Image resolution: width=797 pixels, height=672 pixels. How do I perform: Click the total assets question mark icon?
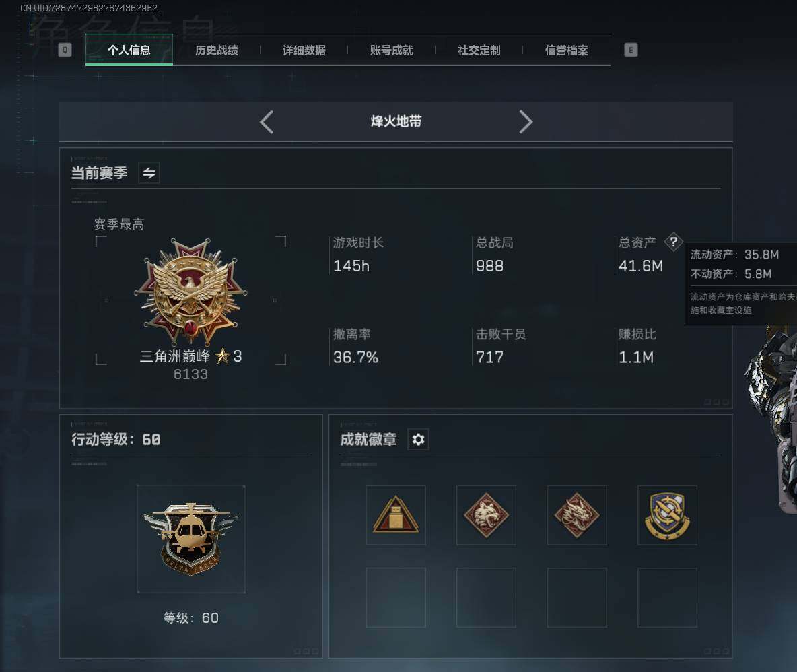(674, 242)
